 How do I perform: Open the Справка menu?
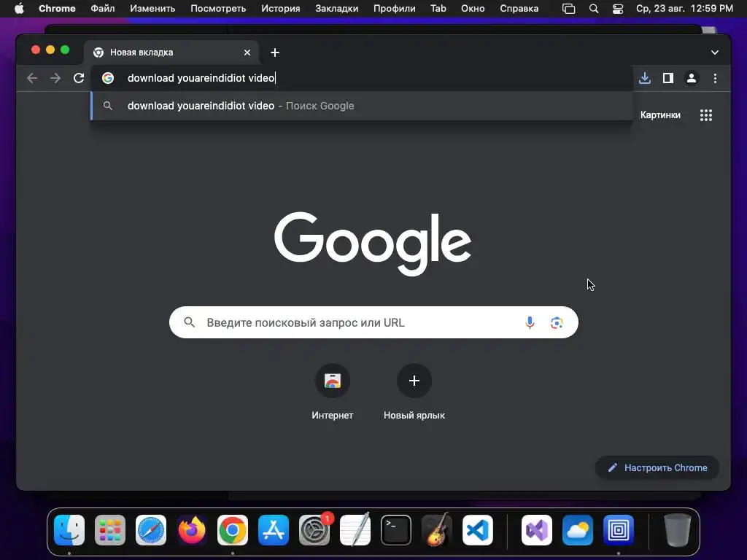pyautogui.click(x=519, y=9)
